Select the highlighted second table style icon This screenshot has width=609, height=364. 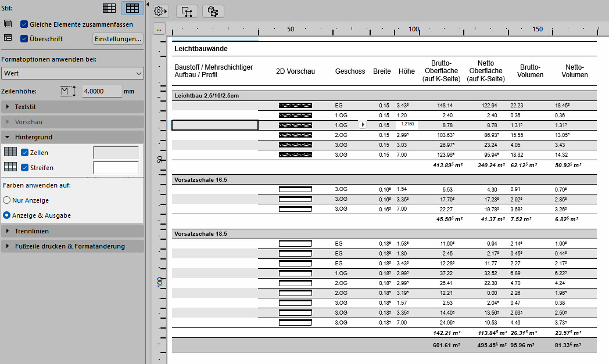132,8
